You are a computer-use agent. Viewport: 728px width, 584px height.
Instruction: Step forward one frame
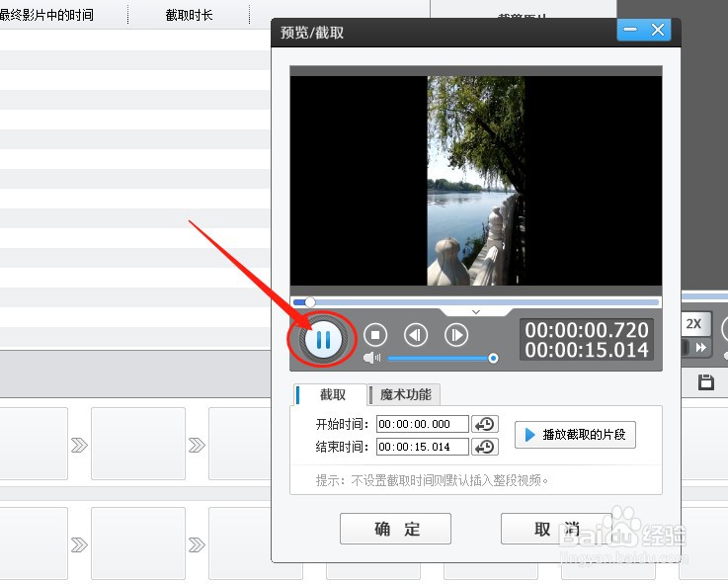(456, 335)
